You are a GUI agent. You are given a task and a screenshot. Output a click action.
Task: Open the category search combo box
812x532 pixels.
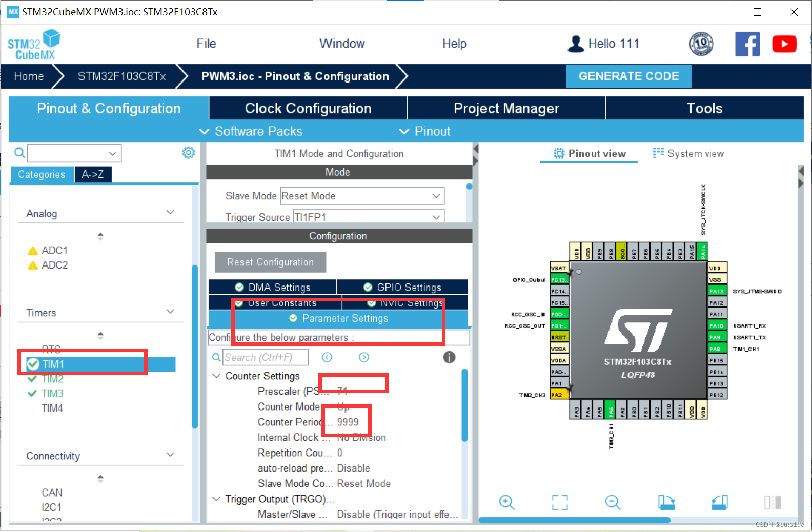coord(74,153)
